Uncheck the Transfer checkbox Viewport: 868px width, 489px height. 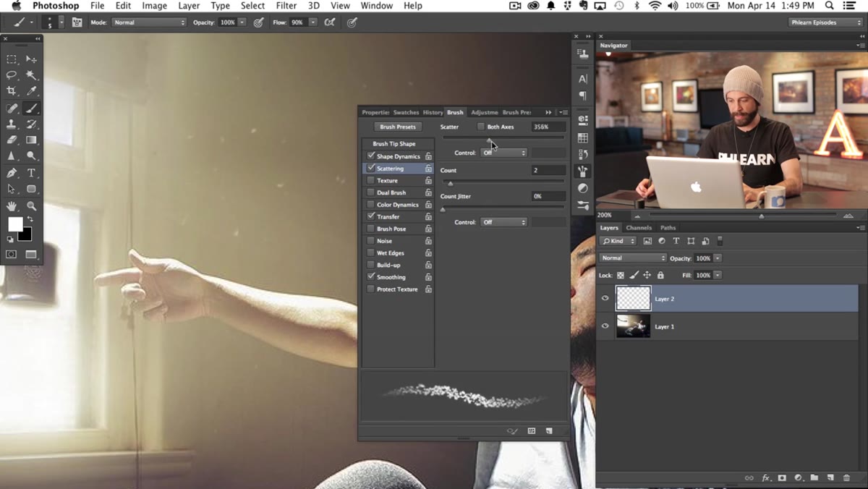click(x=371, y=217)
